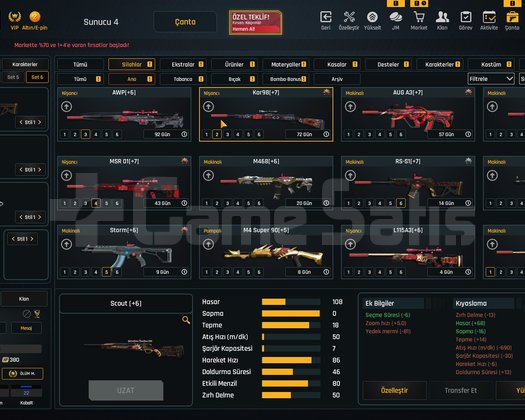Click the upgrade arrow on the AUG A3[+7] card
Image resolution: width=525 pixels, height=420 pixels.
coord(350,107)
